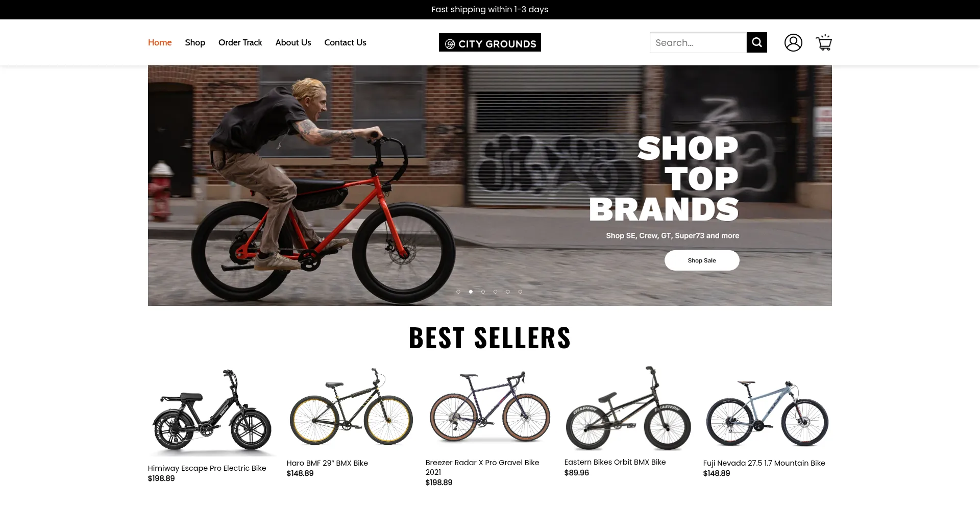The image size is (980, 507).
Task: Open the About Us page
Action: pos(293,42)
